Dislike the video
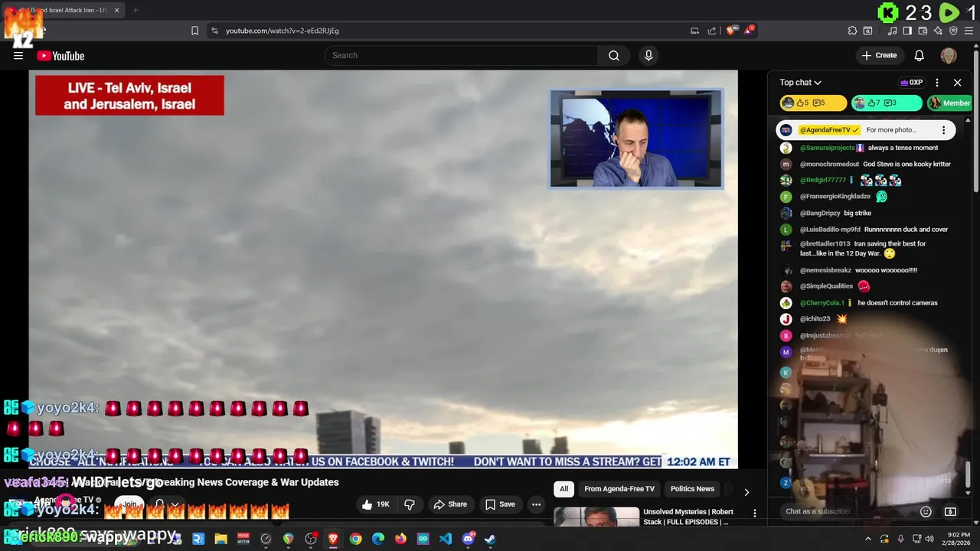Image resolution: width=980 pixels, height=551 pixels. 410,504
